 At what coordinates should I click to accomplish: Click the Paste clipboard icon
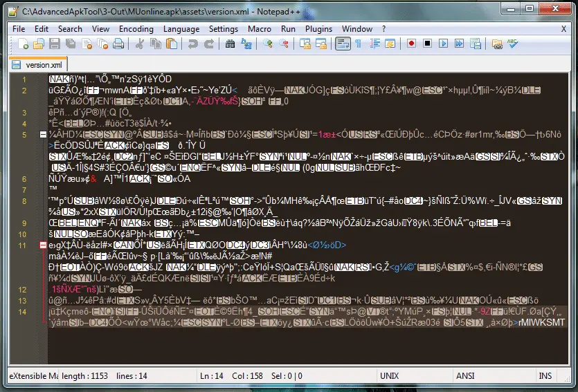point(172,44)
